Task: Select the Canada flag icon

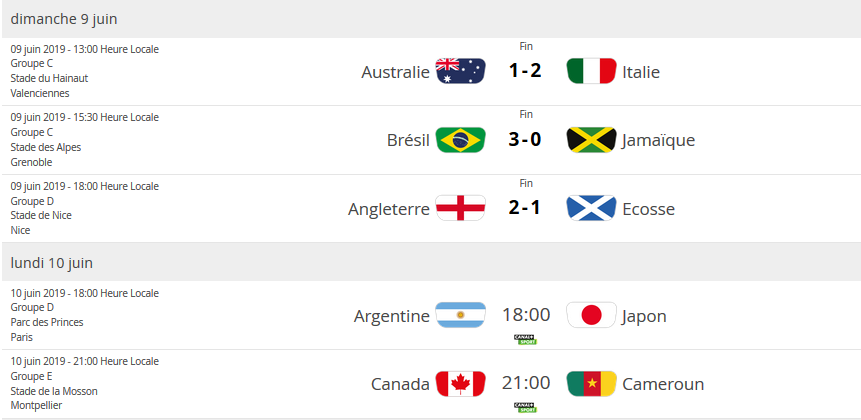Action: pos(461,384)
